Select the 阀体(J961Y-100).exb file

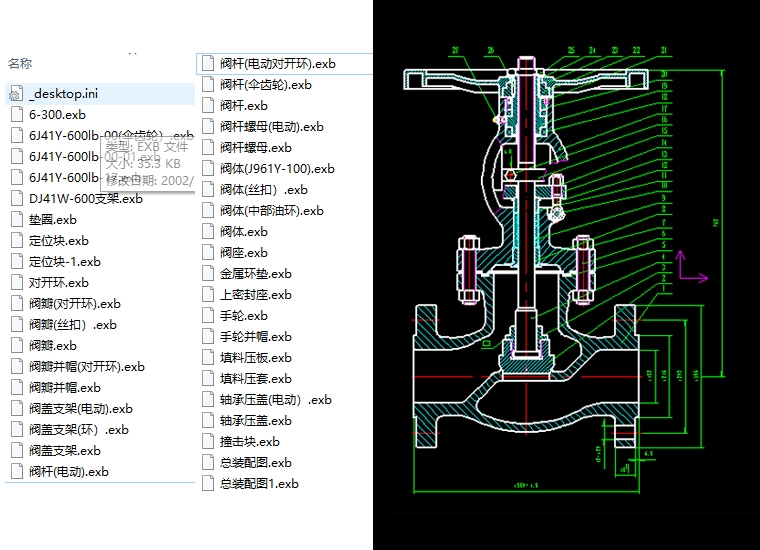coord(278,169)
